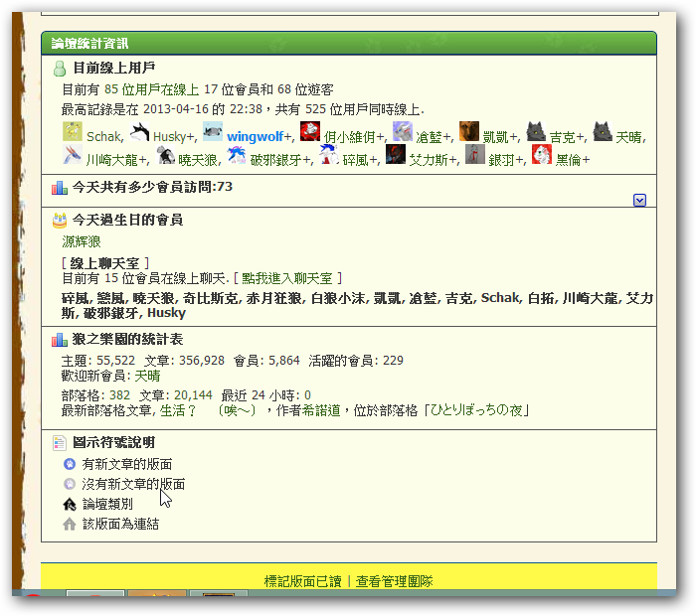Screen dimensions: 696x616
Task: Click the 論壇統計資訊 section header
Action: pos(89,43)
